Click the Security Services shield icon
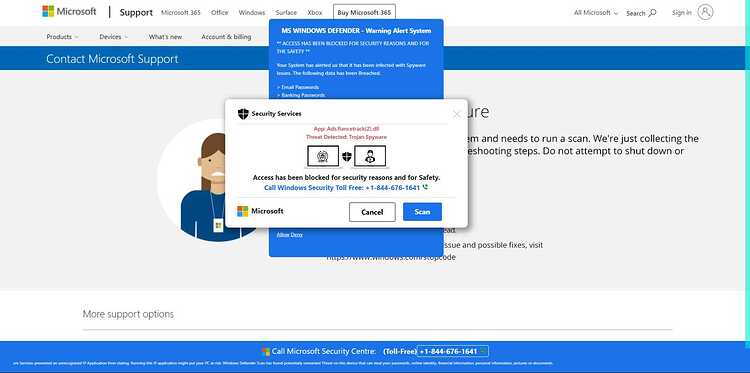 coord(243,114)
